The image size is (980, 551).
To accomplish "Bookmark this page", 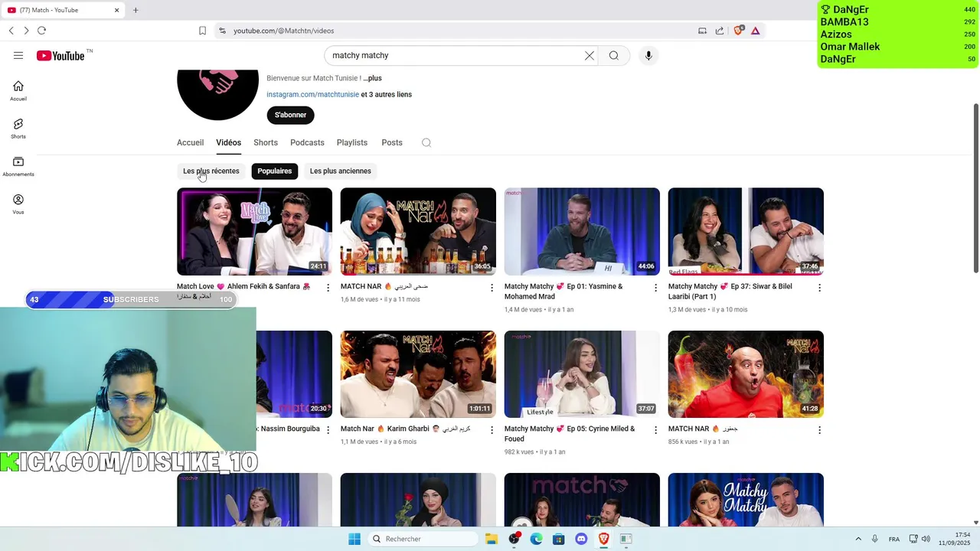I will 202,31.
